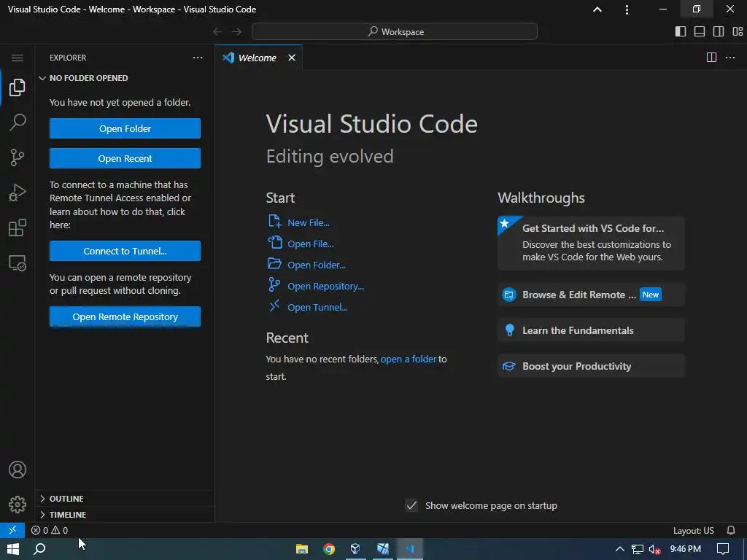Click the Layout: US status bar entry
747x560 pixels.
(693, 530)
